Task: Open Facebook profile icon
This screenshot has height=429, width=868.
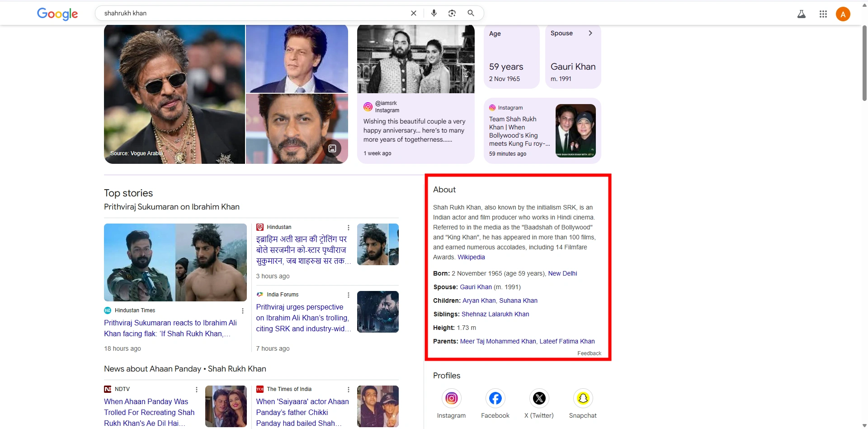Action: pos(495,398)
